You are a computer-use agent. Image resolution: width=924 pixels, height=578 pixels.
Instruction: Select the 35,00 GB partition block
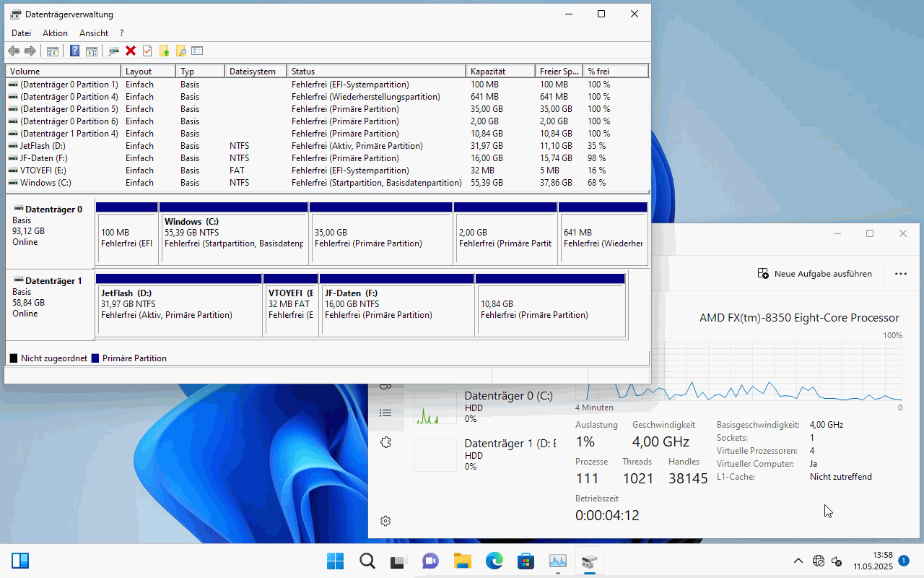381,233
